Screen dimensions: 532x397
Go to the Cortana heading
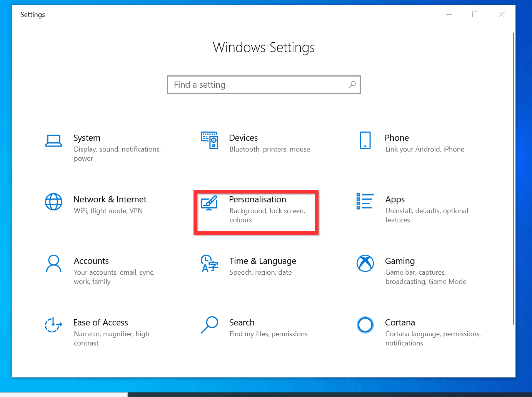(400, 322)
